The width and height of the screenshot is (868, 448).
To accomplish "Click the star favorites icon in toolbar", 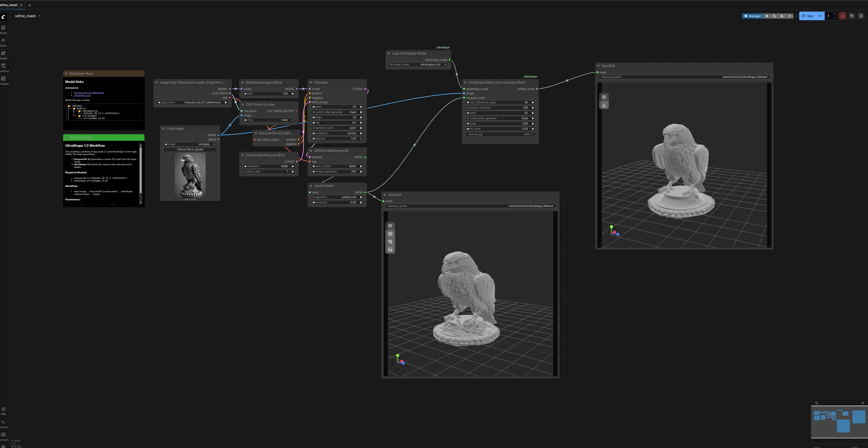I will pyautogui.click(x=767, y=16).
